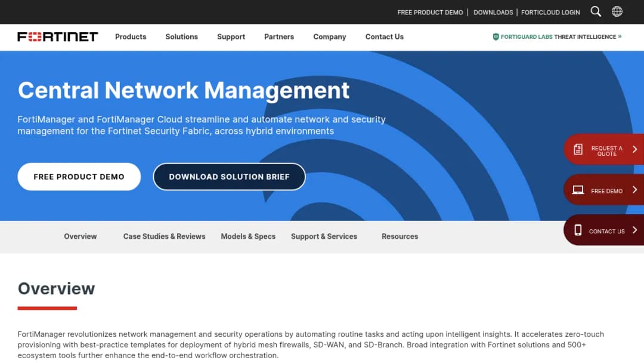The image size is (644, 363).
Task: Select the Request a Quote side button
Action: [603, 149]
